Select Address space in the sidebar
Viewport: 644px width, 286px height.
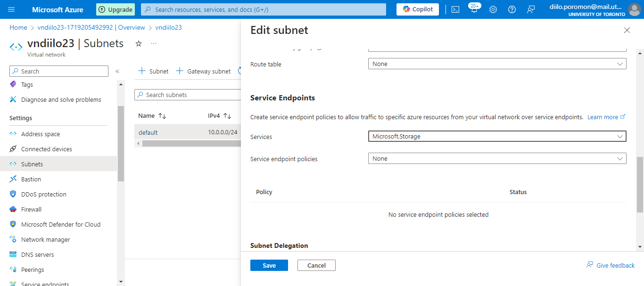41,134
